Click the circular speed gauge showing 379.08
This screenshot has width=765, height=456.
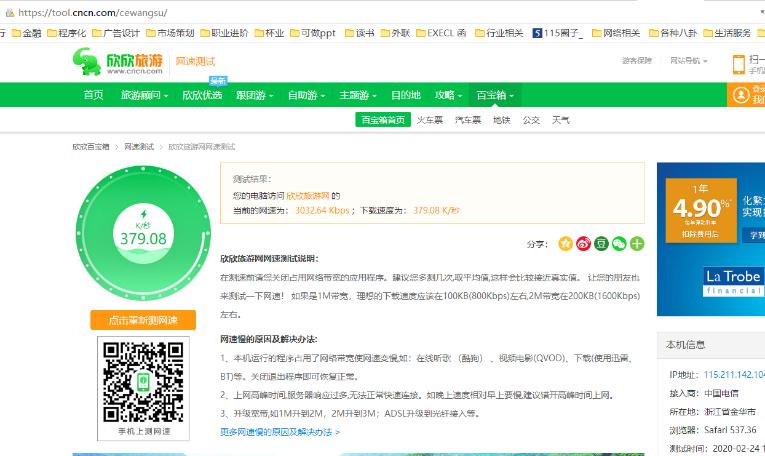143,233
